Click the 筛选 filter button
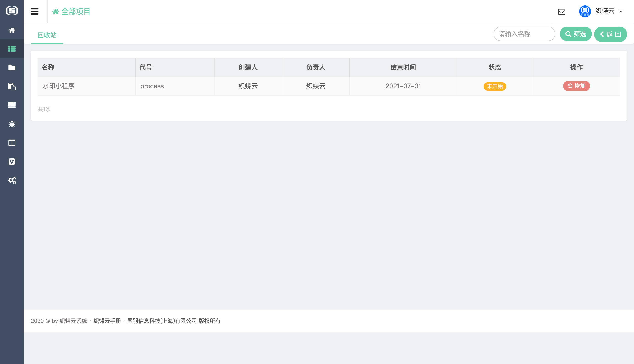634x364 pixels. pos(575,34)
